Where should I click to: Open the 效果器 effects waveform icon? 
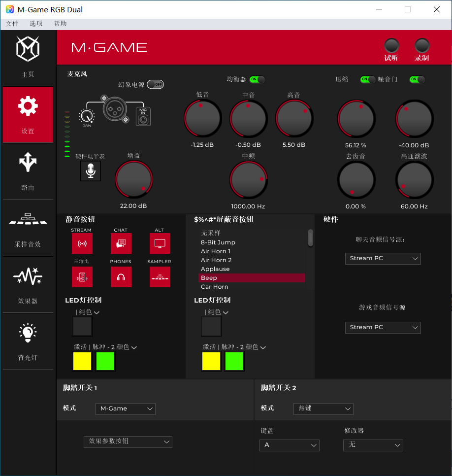(x=28, y=276)
